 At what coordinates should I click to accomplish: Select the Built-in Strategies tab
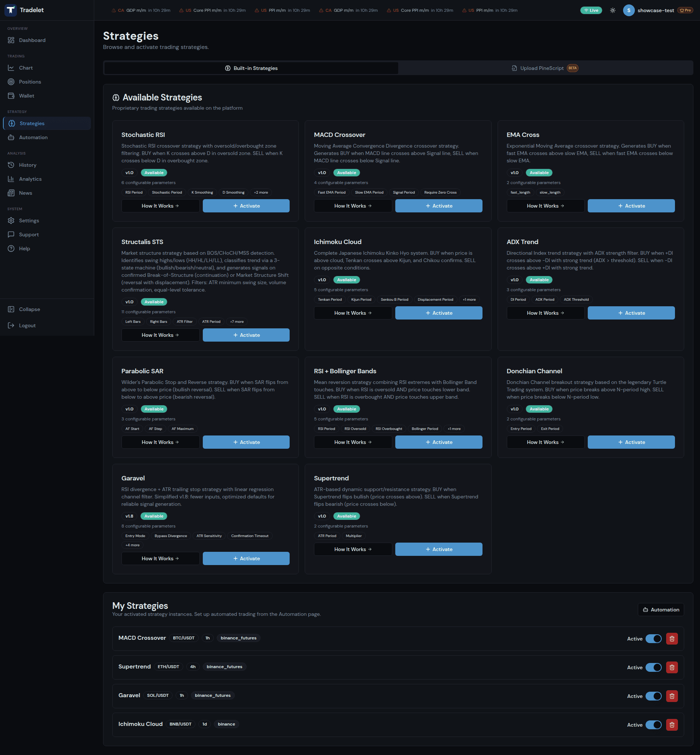(x=251, y=68)
